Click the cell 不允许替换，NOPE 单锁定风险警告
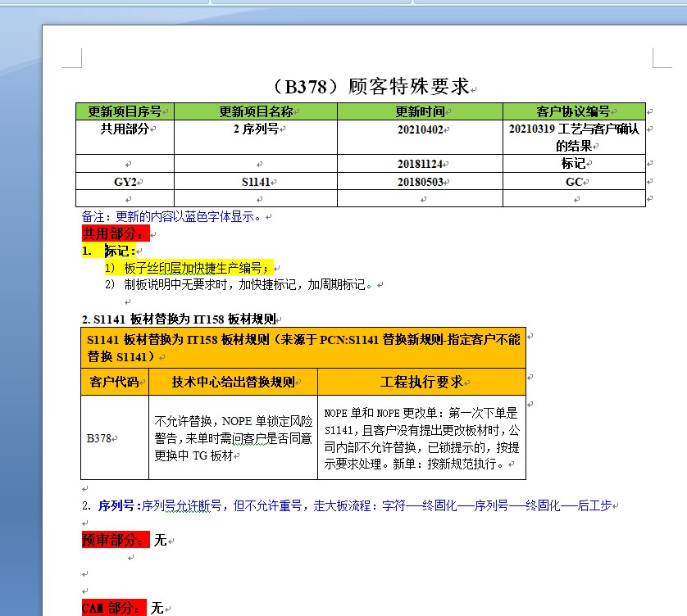This screenshot has height=616, width=687. coord(233,437)
